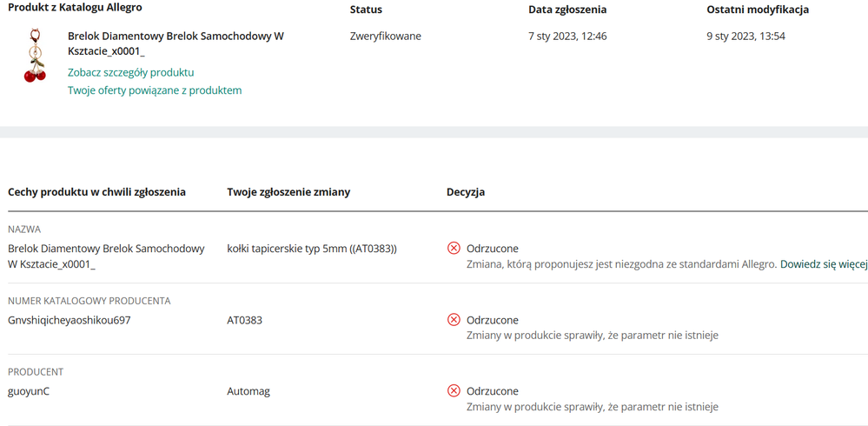Click the 'Twoje zgłoszenie zmiany' column header

pyautogui.click(x=288, y=192)
